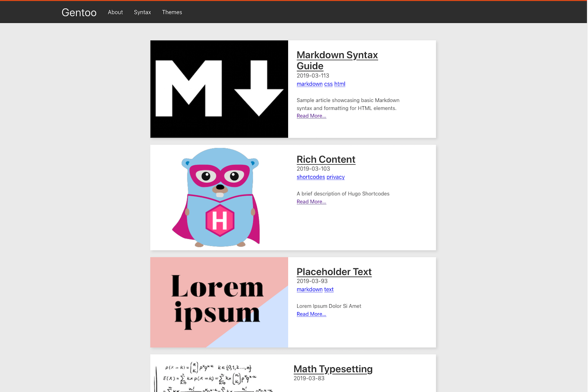This screenshot has height=392, width=588.
Task: Click Read More under Markdown Syntax Guide
Action: [311, 116]
